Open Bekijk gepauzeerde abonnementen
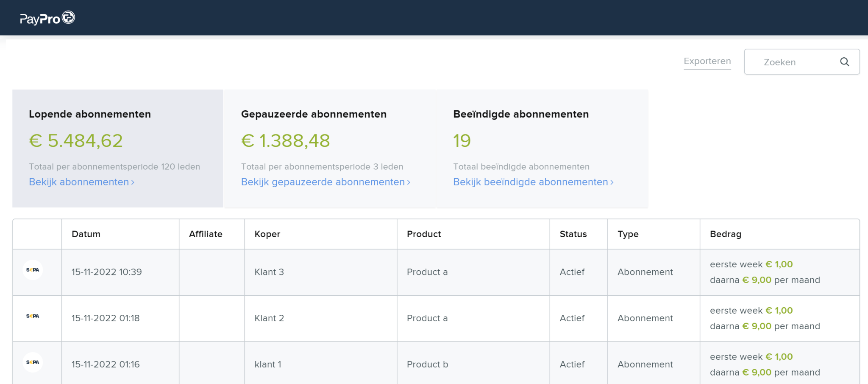868x384 pixels. point(323,182)
